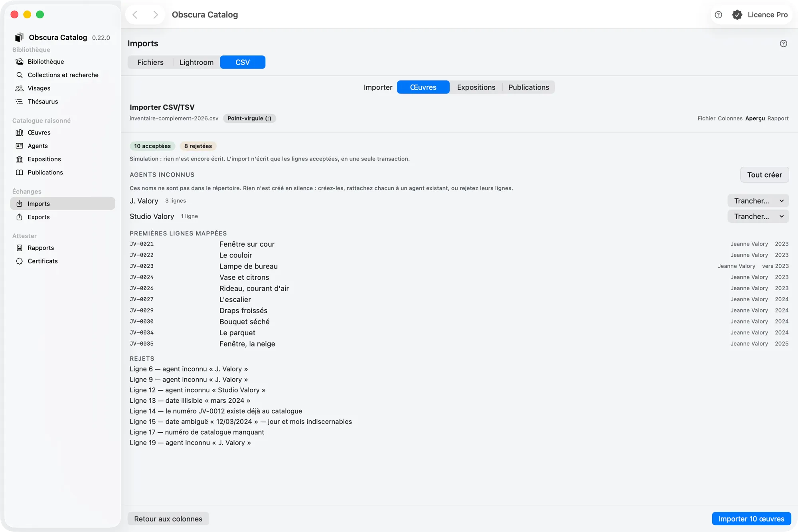This screenshot has height=532, width=798.
Task: Select row JV-0023 Lampe de bureau
Action: click(459, 266)
